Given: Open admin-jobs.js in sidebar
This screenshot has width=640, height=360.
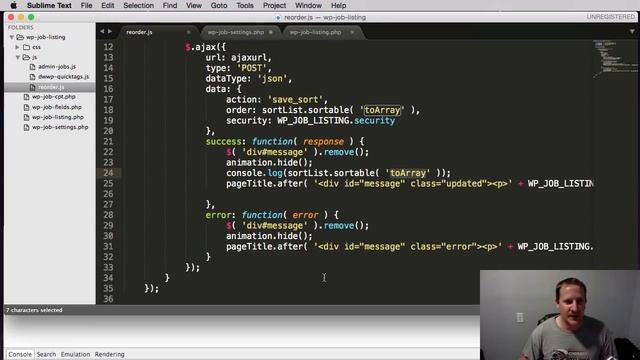Looking at the screenshot, I should pos(57,67).
